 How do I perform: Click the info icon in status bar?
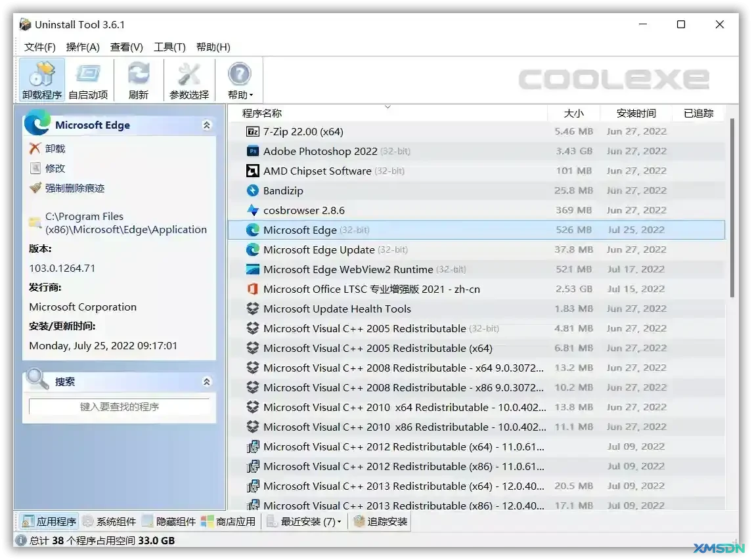[20, 540]
